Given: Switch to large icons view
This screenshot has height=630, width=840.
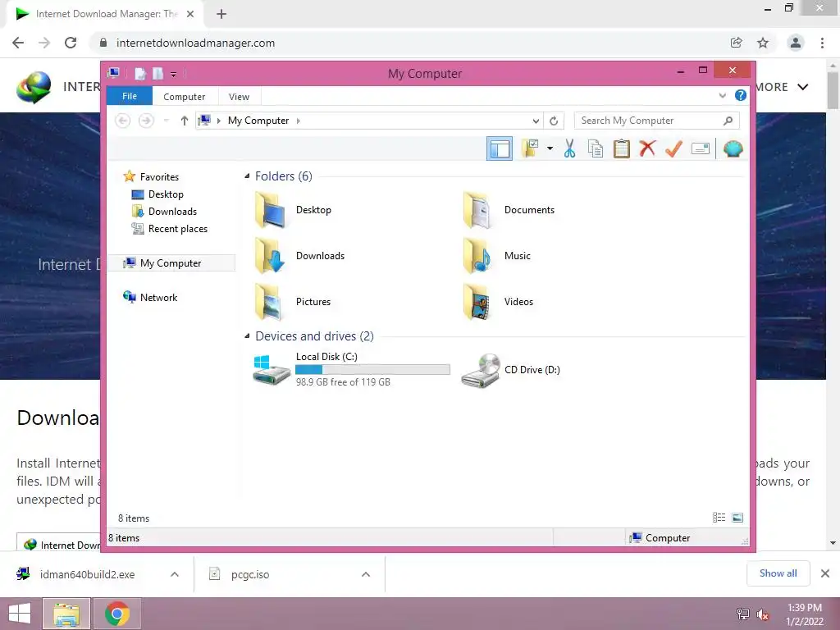Looking at the screenshot, I should point(737,517).
